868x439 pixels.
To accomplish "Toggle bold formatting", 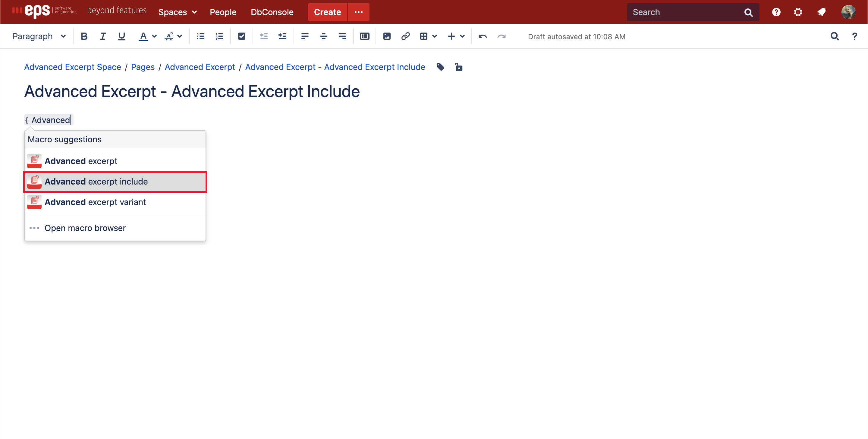I will tap(84, 36).
